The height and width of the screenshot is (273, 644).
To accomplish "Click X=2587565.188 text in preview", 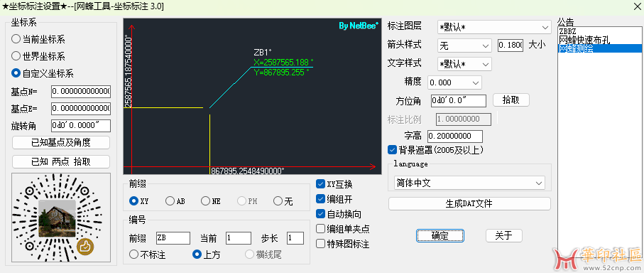I will [283, 63].
